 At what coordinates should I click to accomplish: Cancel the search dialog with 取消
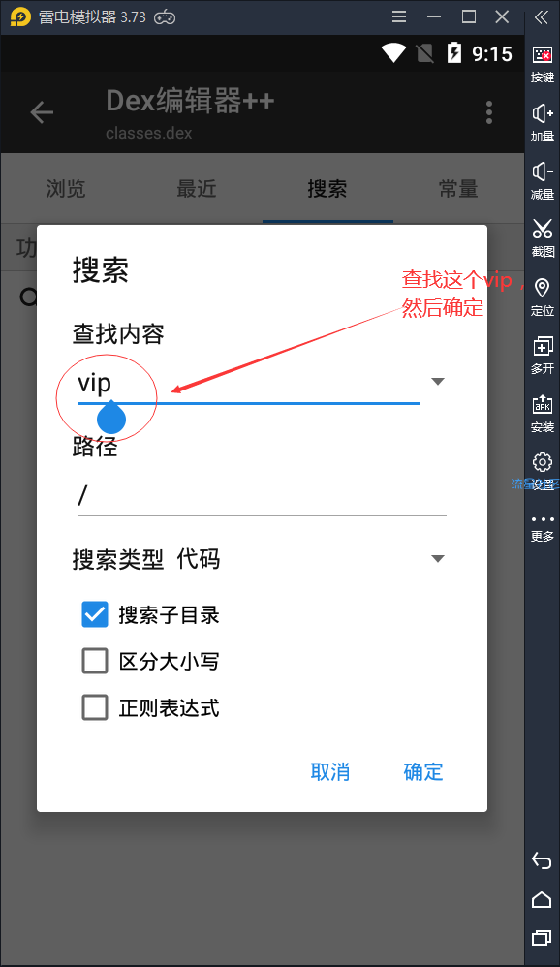(330, 771)
